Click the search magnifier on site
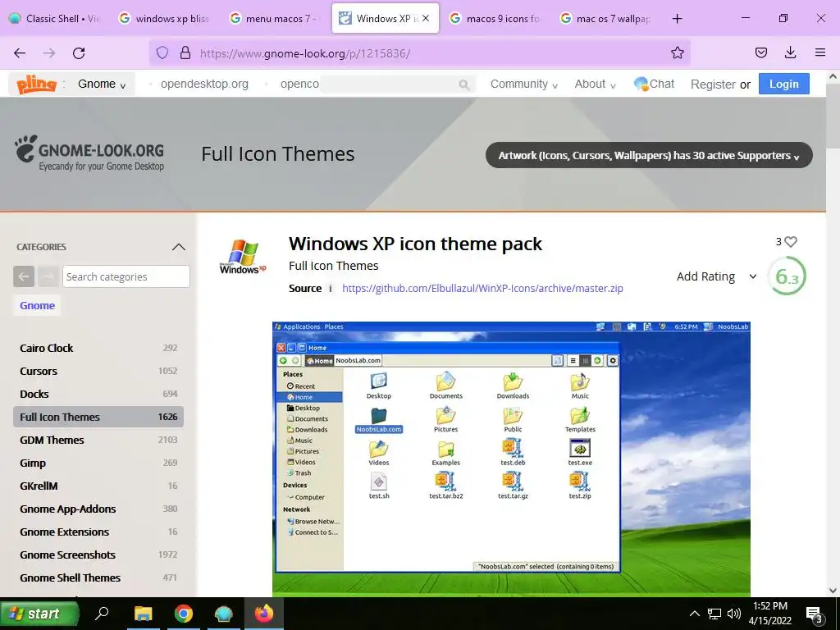The height and width of the screenshot is (630, 840). (464, 84)
